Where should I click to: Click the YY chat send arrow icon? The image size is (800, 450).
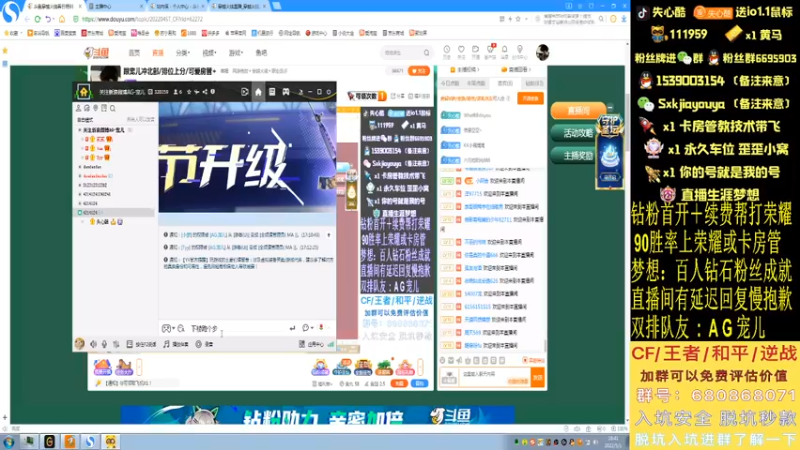point(292,328)
